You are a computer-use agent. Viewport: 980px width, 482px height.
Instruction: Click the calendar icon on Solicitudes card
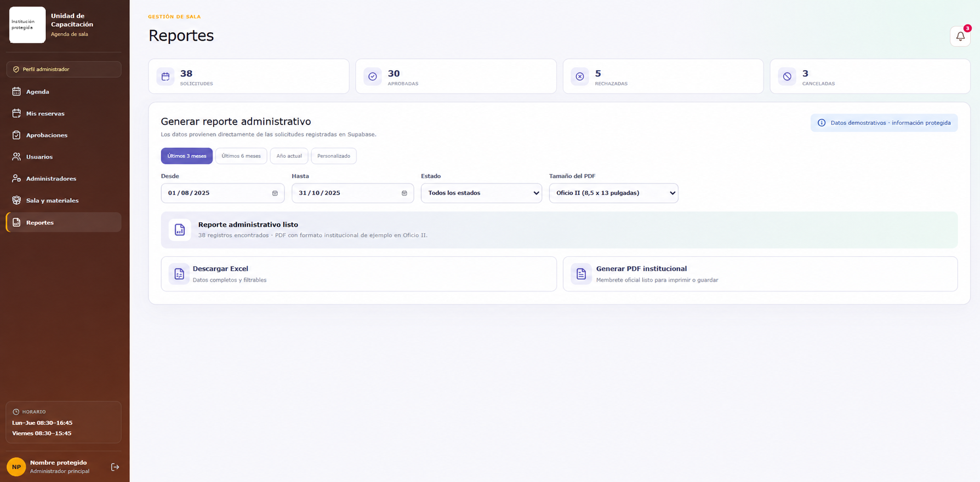pos(166,77)
